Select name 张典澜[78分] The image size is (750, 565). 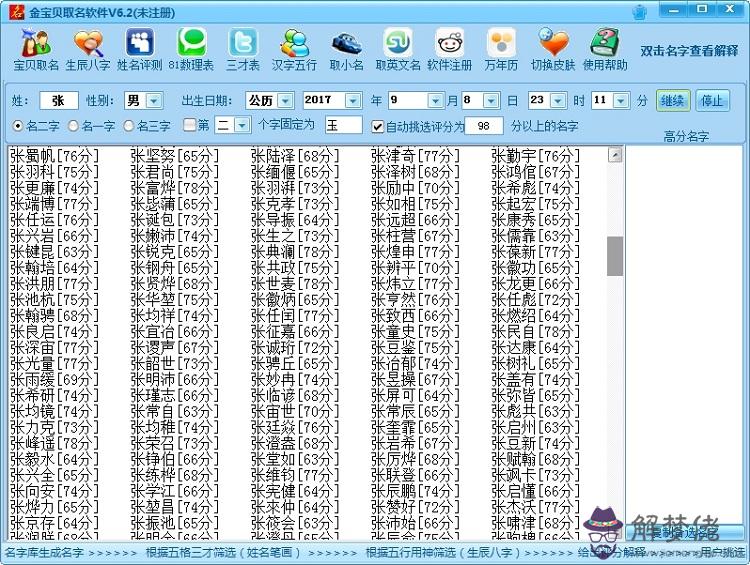295,252
